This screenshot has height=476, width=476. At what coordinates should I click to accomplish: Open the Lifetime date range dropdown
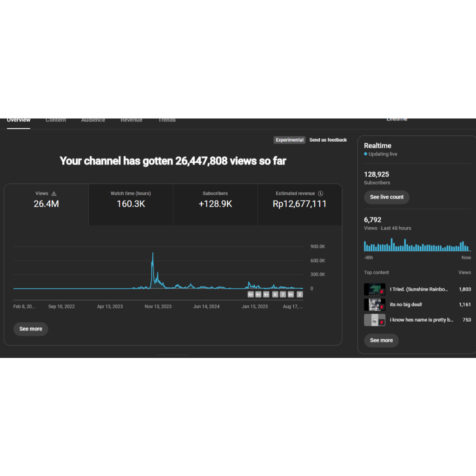(397, 119)
